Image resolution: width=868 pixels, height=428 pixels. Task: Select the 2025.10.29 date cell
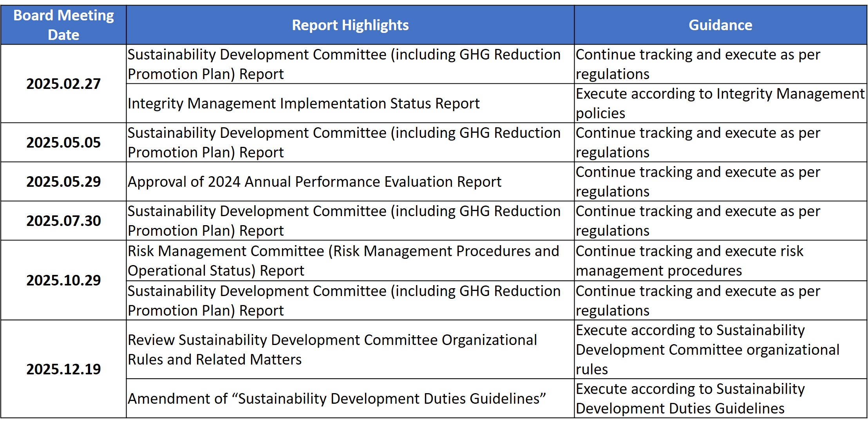[x=63, y=280]
